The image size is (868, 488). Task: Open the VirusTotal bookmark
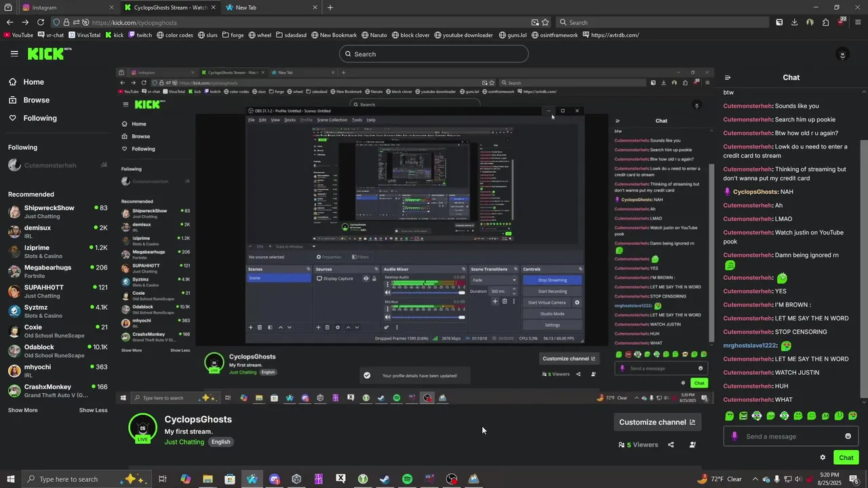point(83,35)
